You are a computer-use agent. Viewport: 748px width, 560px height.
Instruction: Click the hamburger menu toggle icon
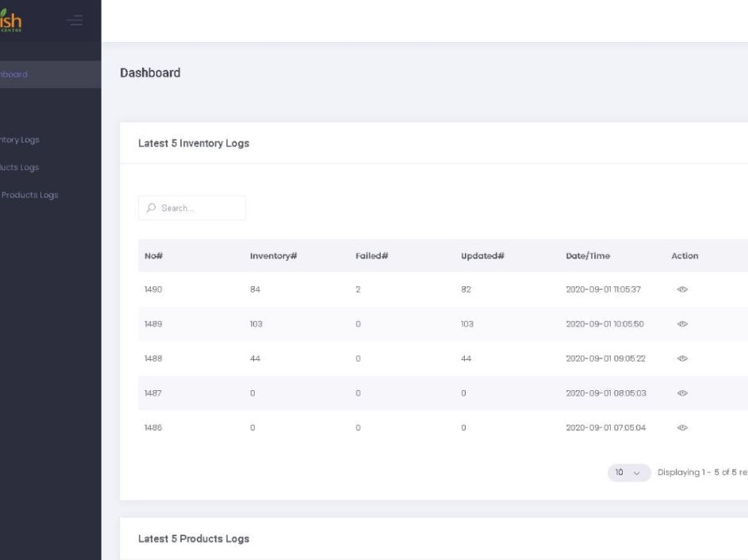tap(75, 21)
